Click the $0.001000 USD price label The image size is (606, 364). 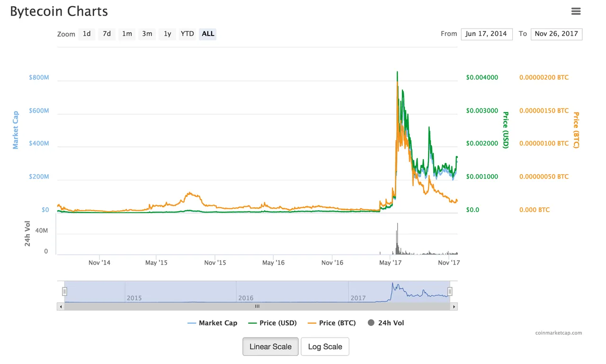click(x=482, y=177)
